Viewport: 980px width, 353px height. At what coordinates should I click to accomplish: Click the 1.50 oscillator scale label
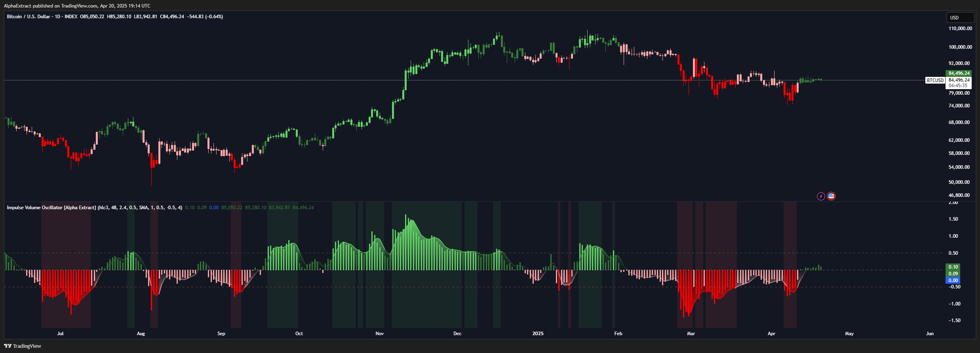coord(953,219)
